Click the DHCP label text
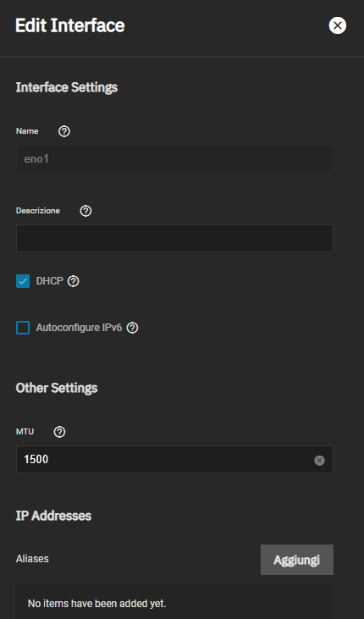 49,281
